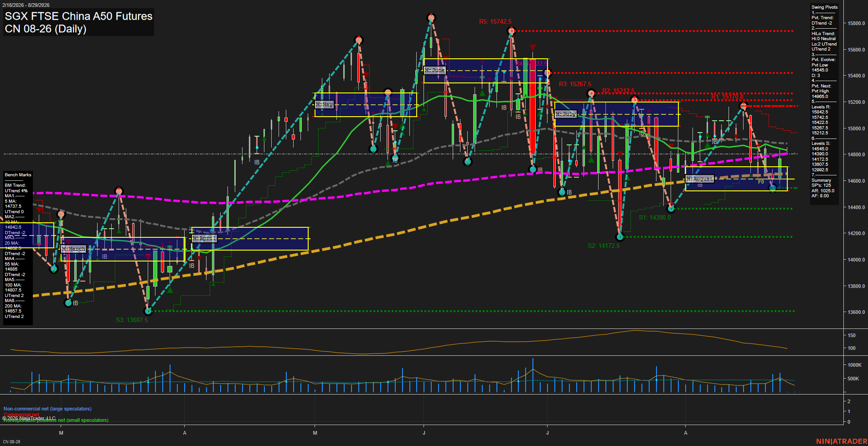Select the 15842.5 resistance level value
The image size is (868, 446).
tap(820, 112)
